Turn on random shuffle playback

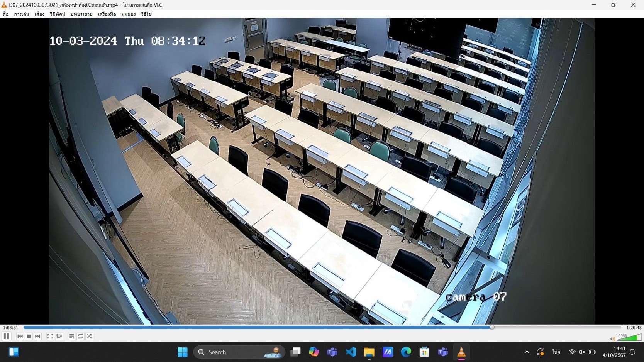click(89, 336)
